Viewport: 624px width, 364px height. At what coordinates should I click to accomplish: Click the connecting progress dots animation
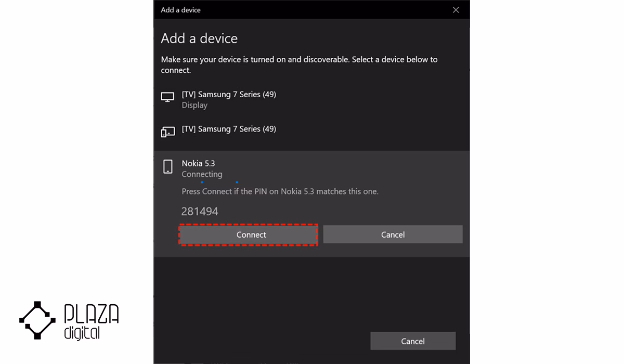[x=219, y=182]
